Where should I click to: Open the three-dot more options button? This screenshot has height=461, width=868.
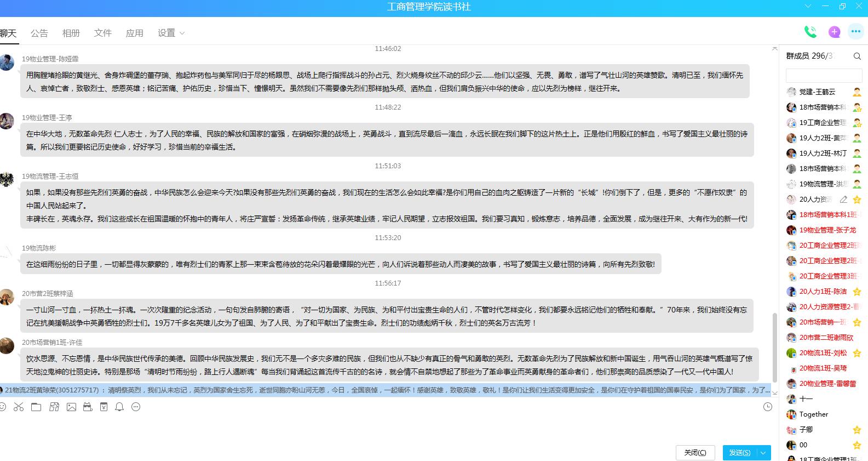tap(855, 32)
